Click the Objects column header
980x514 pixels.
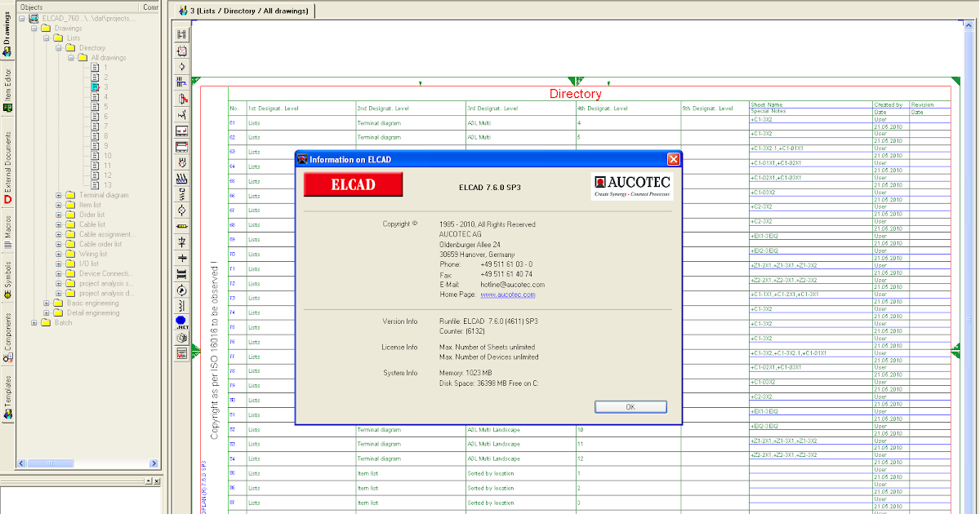point(79,7)
